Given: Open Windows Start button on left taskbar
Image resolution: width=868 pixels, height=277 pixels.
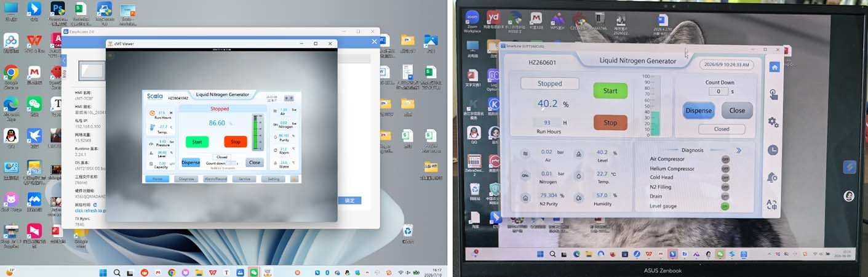Looking at the screenshot, I should tap(103, 272).
